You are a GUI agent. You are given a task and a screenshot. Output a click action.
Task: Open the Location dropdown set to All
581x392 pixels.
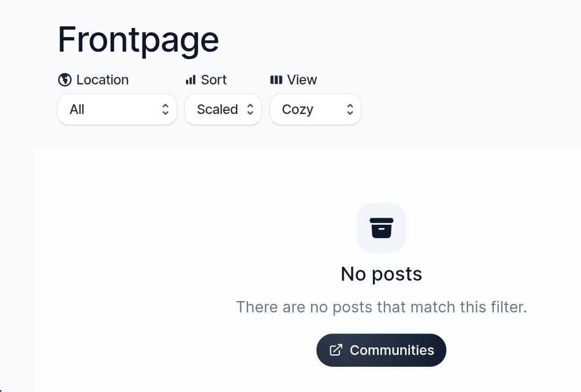(117, 110)
